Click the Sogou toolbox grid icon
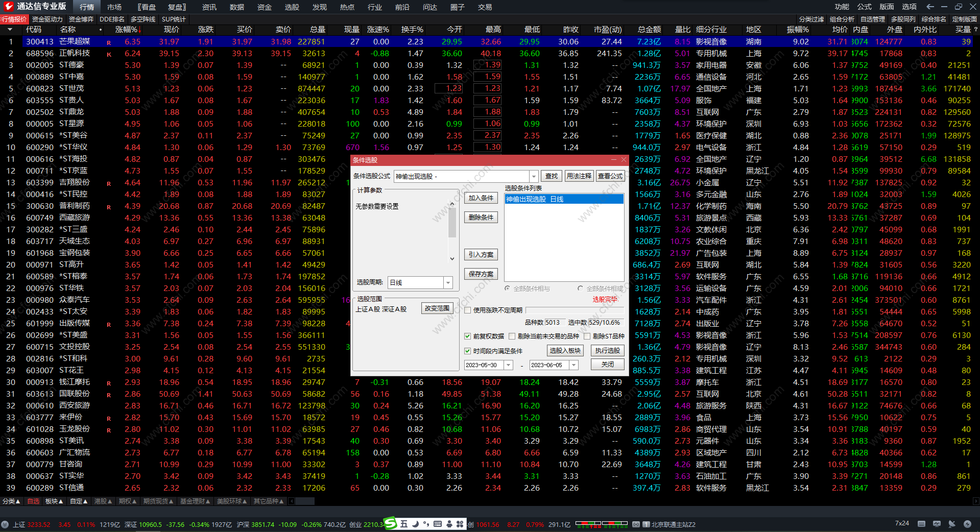The height and width of the screenshot is (532, 980). click(460, 524)
